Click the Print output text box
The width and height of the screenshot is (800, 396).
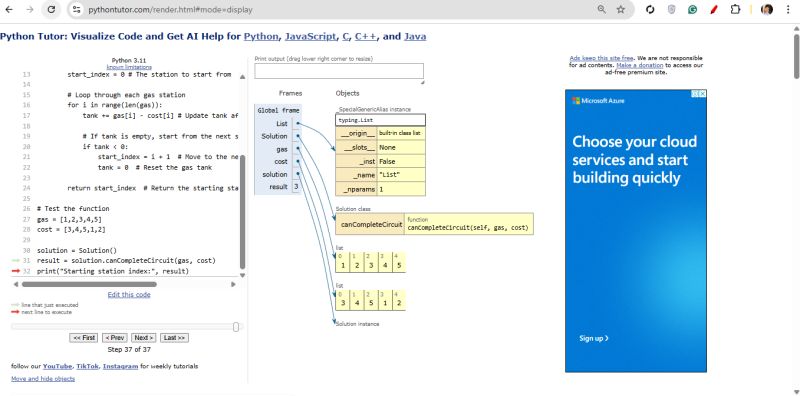(x=339, y=71)
